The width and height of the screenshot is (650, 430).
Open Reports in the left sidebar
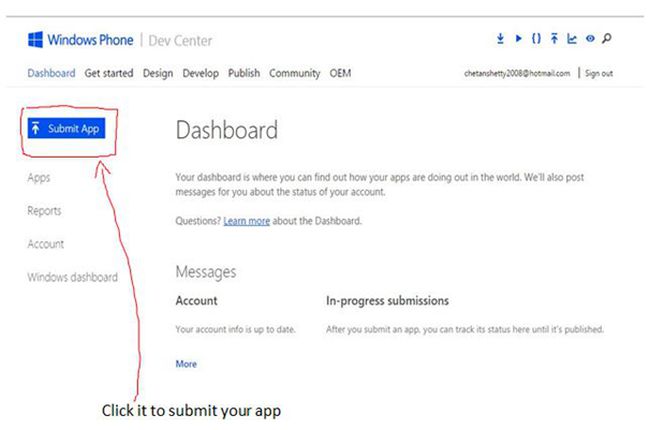tap(44, 211)
